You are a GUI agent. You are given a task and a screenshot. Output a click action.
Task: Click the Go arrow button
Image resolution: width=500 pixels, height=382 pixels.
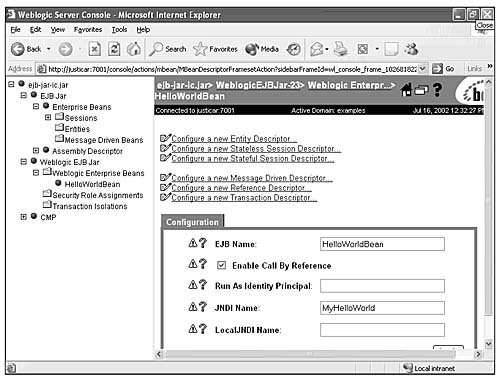tap(443, 69)
